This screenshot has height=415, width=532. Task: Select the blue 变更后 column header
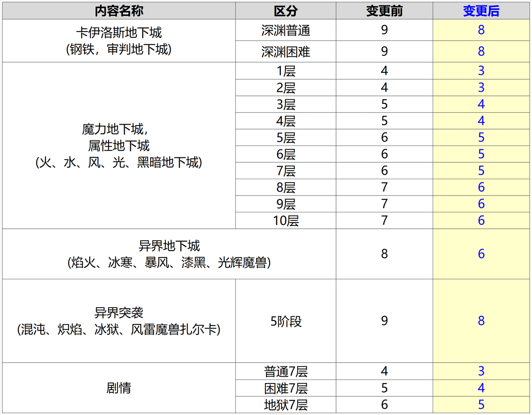(480, 11)
